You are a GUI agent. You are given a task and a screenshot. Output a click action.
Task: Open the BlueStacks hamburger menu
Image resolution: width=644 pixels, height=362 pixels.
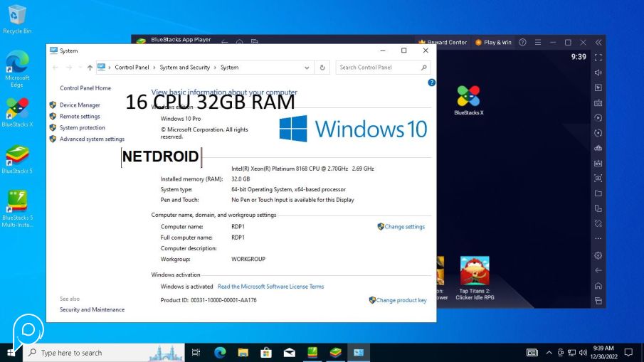pyautogui.click(x=537, y=43)
